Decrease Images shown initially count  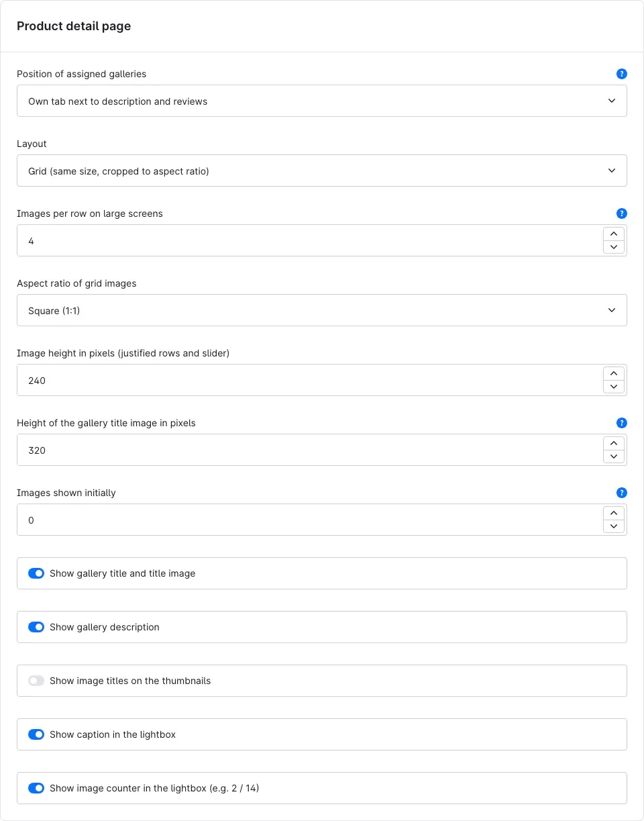[x=614, y=526]
